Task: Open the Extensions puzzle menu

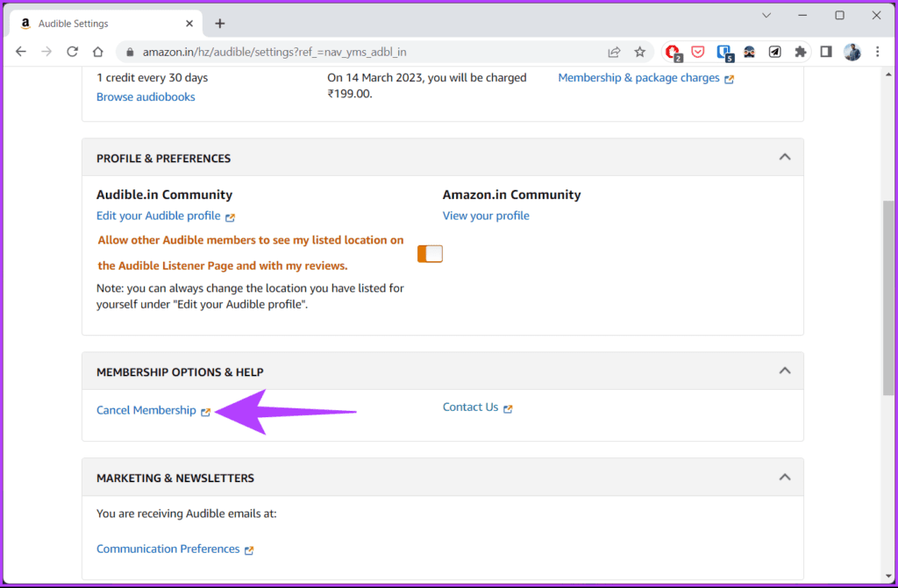Action: 801,52
